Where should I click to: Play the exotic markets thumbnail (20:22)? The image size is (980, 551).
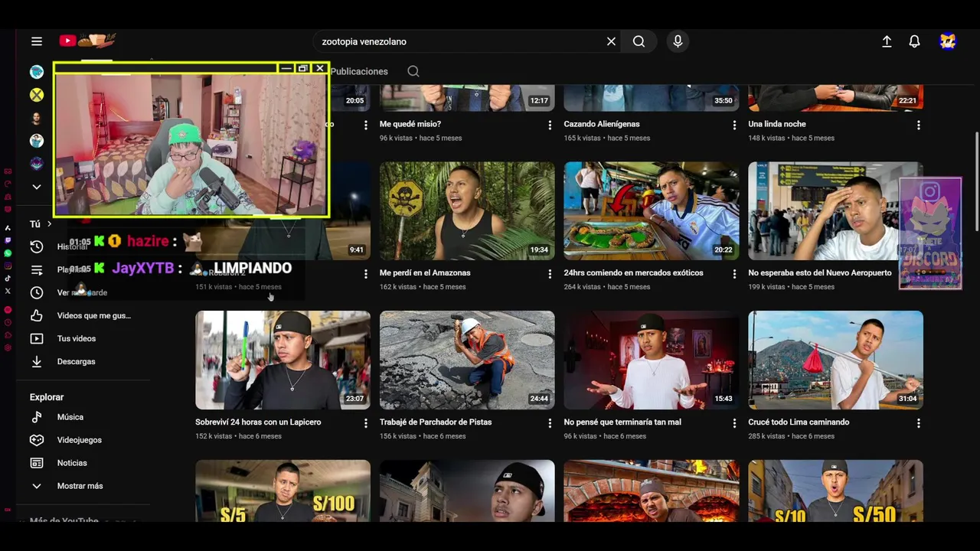(652, 210)
